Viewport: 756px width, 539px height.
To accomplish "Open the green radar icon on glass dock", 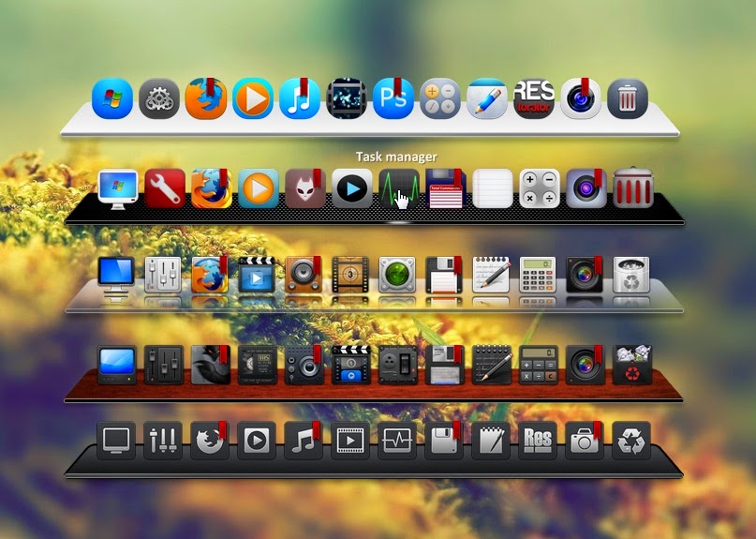I will [x=397, y=275].
